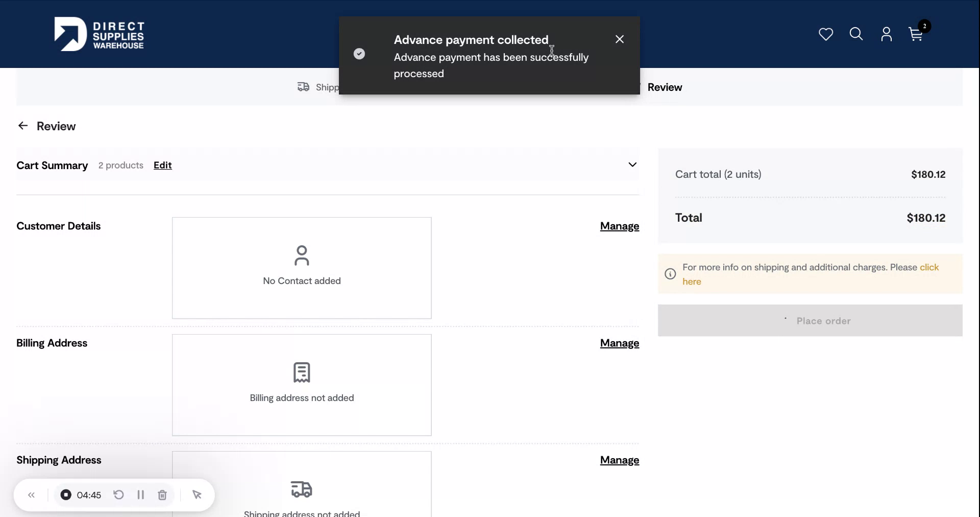
Task: Close the Advance payment collected notification
Action: coord(620,39)
